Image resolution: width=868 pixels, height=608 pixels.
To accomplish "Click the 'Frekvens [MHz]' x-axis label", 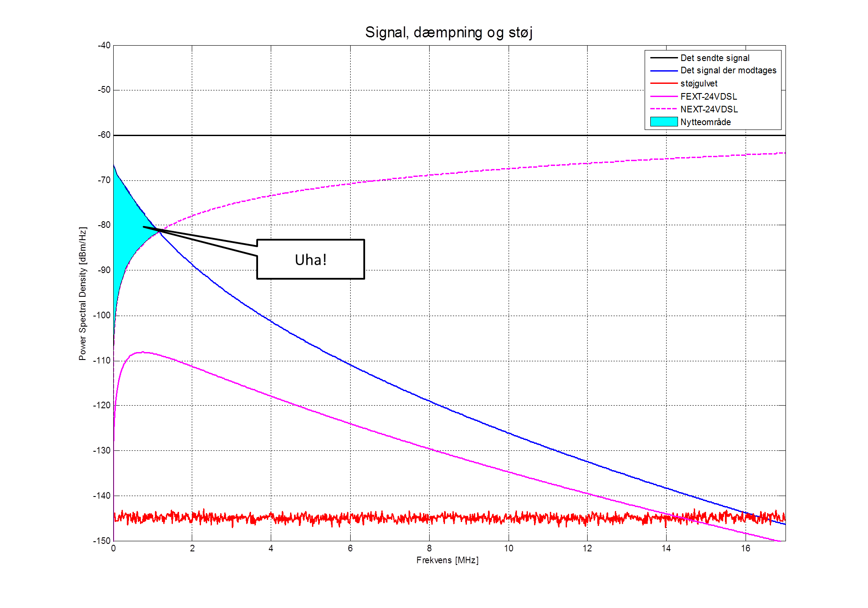I will 447,560.
